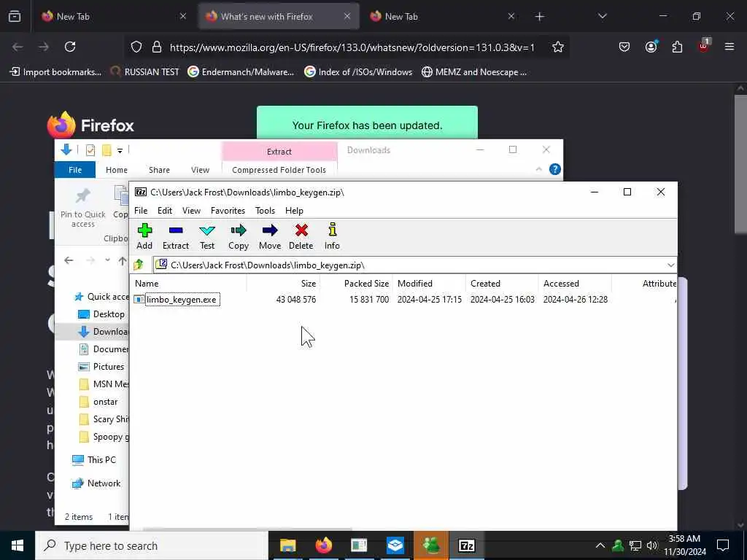Run the 7-Zip Test archive tool
The height and width of the screenshot is (560, 747).
pos(207,236)
